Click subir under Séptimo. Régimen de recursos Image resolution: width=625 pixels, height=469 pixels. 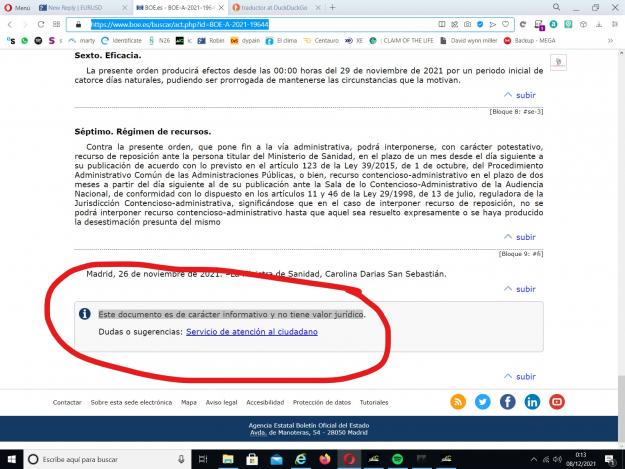tap(520, 237)
